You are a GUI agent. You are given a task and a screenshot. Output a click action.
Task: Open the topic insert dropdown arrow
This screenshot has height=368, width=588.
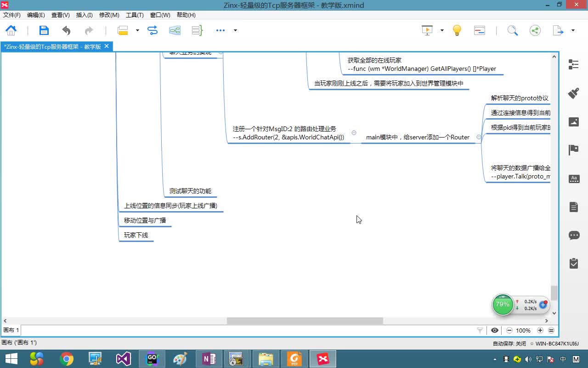[x=137, y=30]
